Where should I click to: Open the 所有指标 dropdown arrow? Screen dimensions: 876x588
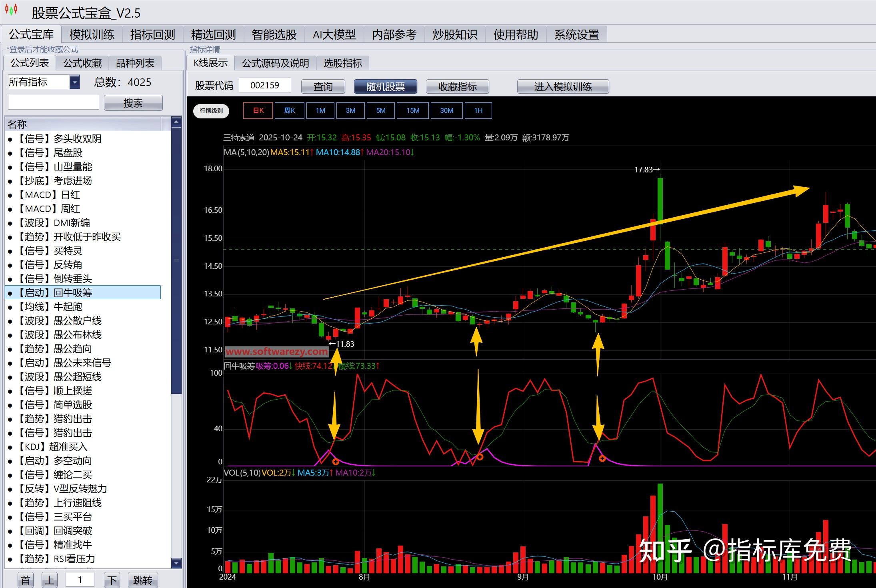(74, 82)
